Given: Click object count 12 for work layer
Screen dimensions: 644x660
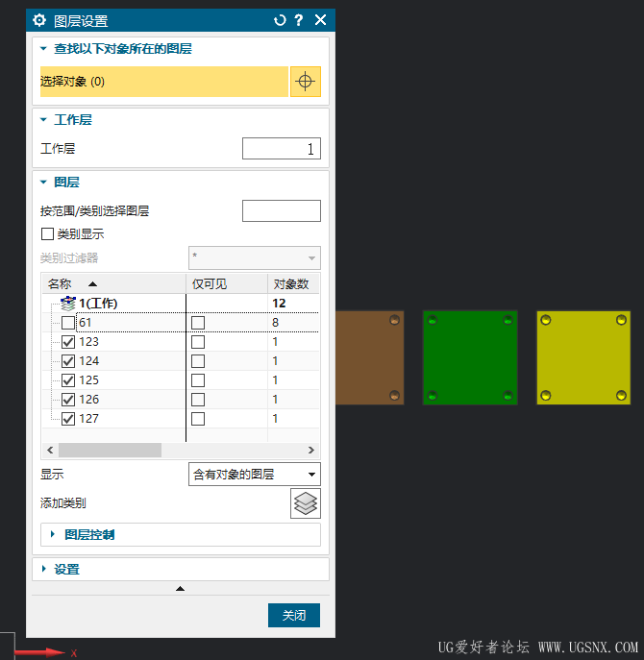Looking at the screenshot, I should pos(279,303).
